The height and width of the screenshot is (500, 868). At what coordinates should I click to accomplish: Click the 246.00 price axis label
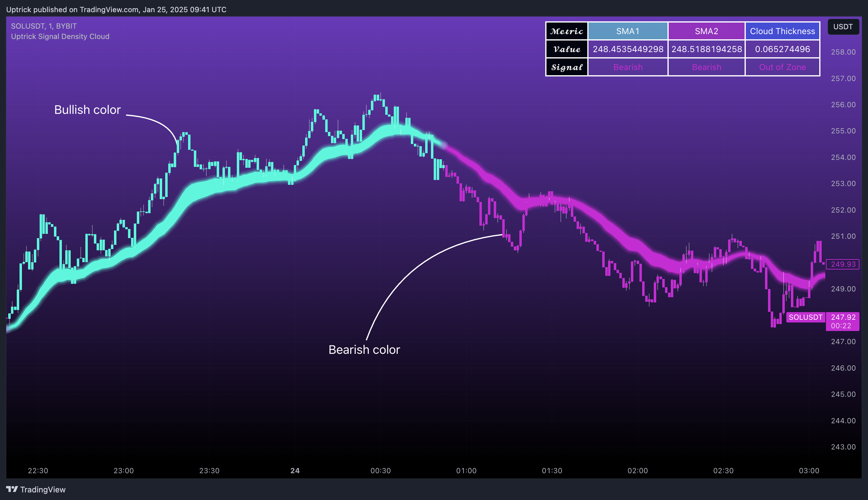[843, 368]
